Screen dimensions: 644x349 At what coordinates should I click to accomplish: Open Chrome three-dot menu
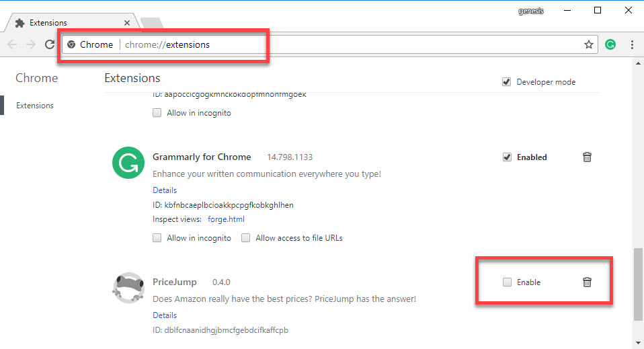pyautogui.click(x=632, y=44)
